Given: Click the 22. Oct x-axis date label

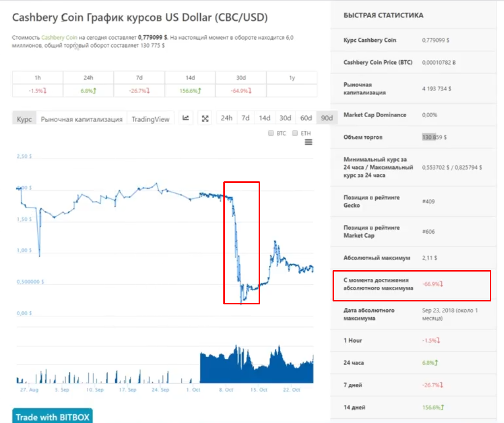Looking at the screenshot, I should (x=291, y=390).
